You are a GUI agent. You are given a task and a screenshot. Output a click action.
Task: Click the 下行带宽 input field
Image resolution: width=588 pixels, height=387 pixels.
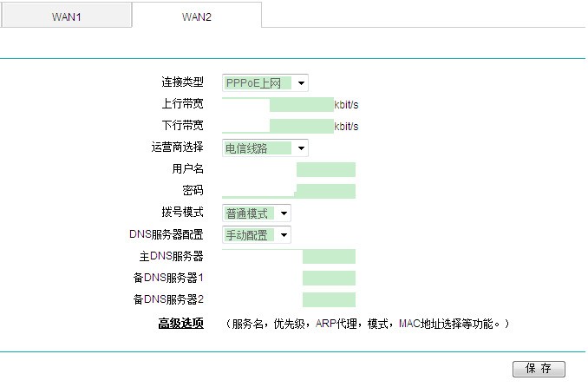[x=278, y=126]
